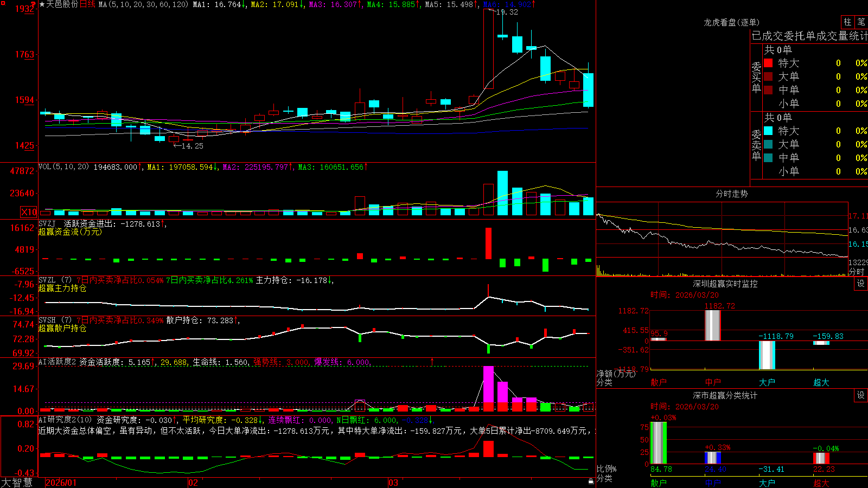Click the SVZL (7) indicator name
The image size is (868, 488).
pyautogui.click(x=55, y=280)
